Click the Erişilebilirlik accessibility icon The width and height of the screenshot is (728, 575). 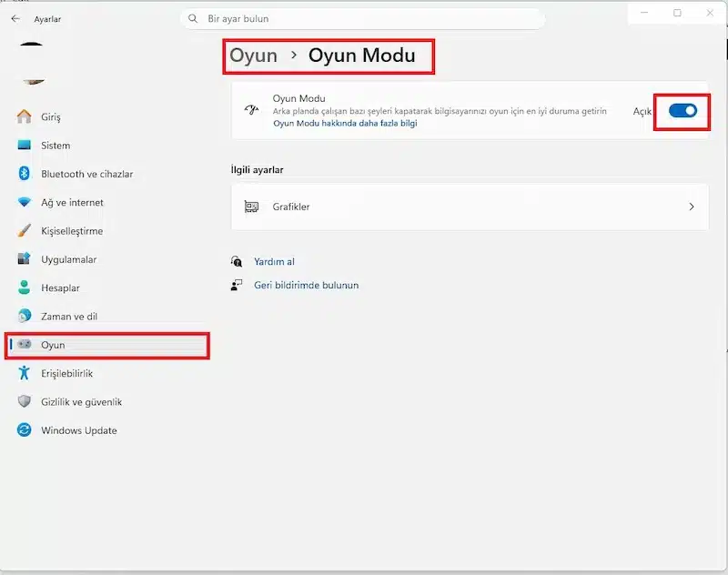coord(25,373)
